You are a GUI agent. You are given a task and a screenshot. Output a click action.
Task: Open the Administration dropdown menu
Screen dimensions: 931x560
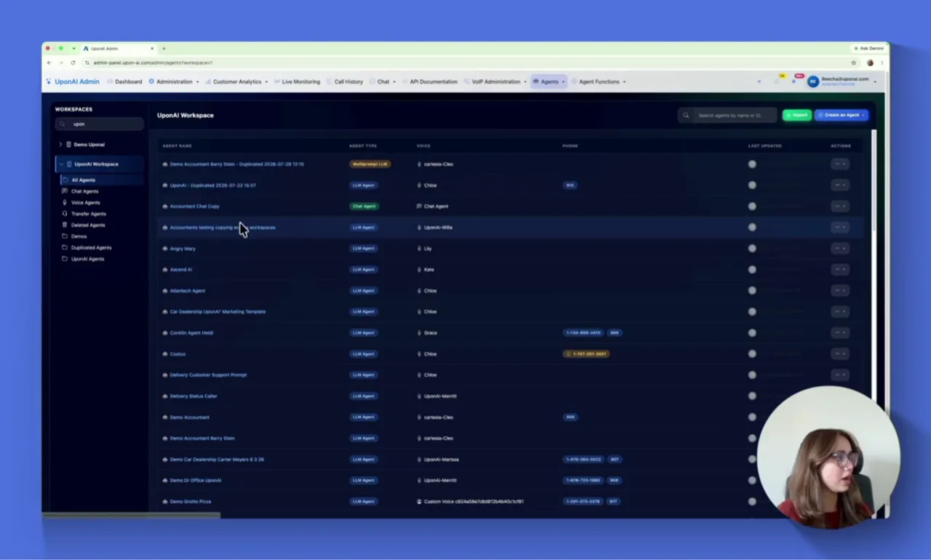click(x=174, y=81)
